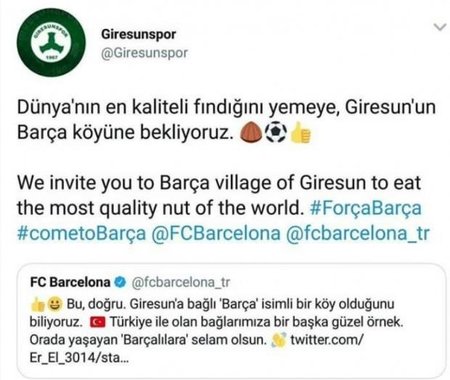Visit the @FCBarcelona mention

click(216, 233)
